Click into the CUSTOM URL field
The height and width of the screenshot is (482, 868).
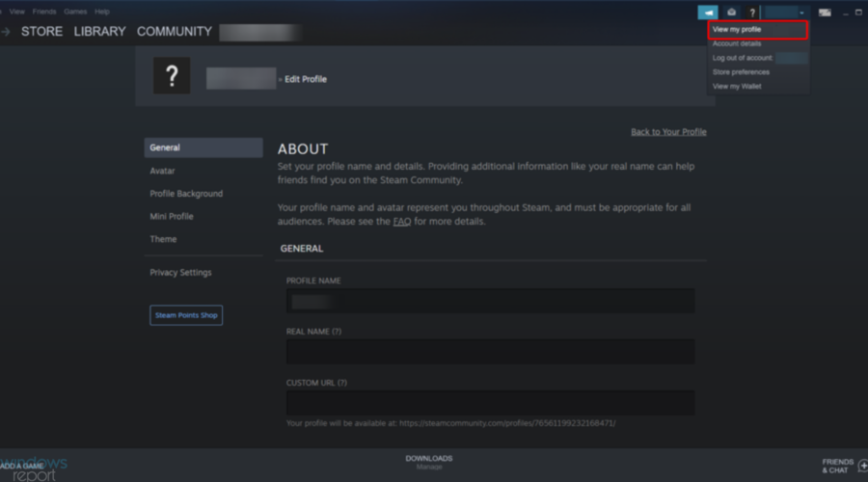click(x=491, y=403)
